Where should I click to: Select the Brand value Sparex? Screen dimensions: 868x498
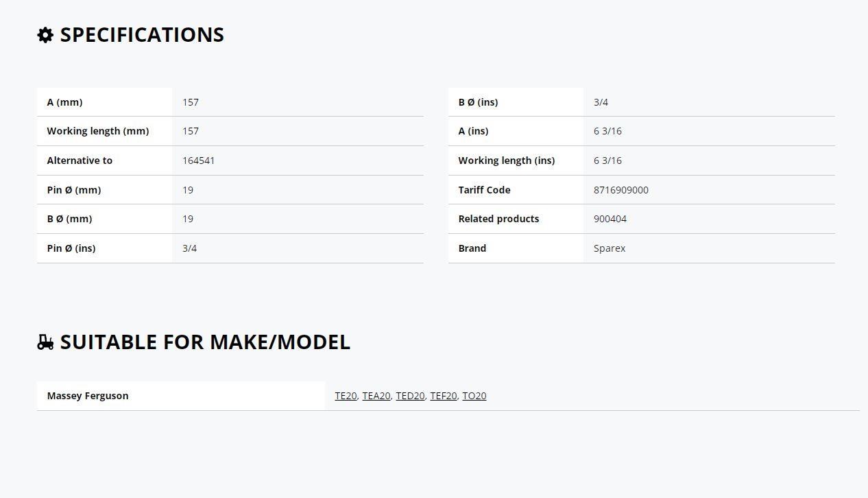click(610, 248)
